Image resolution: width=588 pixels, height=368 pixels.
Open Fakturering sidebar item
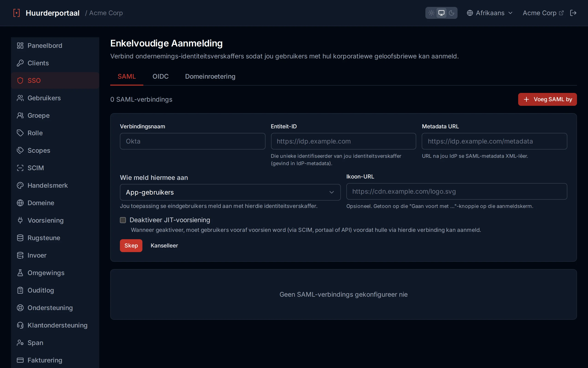(55, 360)
